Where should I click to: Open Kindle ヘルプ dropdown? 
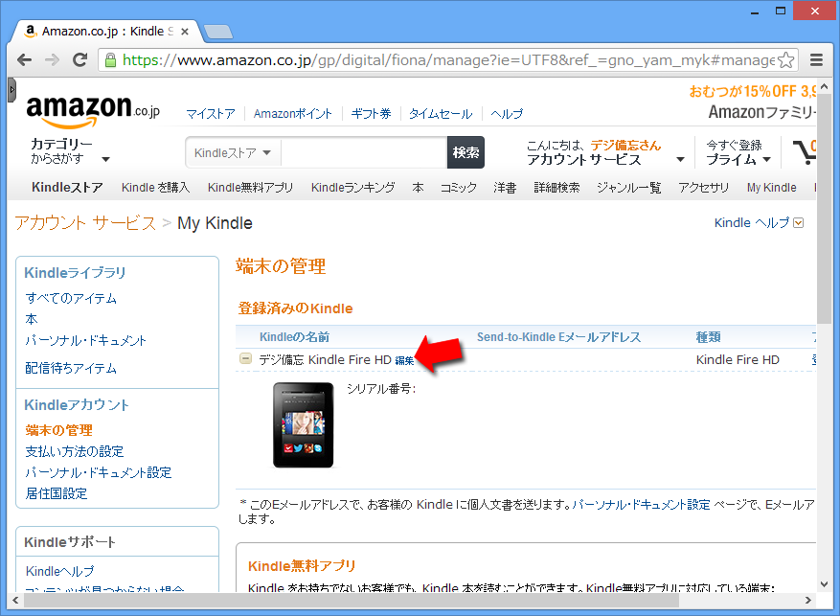point(759,223)
